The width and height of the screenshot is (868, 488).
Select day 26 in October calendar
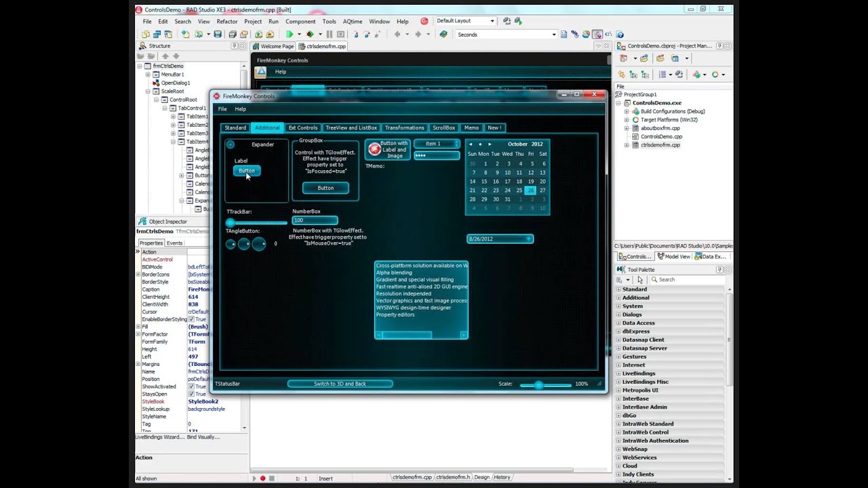click(x=530, y=190)
